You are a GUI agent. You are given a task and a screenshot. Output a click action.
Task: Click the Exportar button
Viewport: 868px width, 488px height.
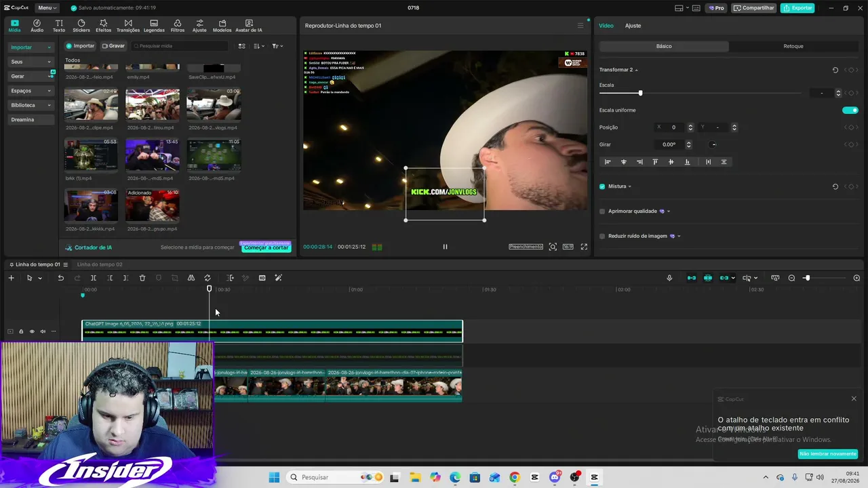point(797,8)
